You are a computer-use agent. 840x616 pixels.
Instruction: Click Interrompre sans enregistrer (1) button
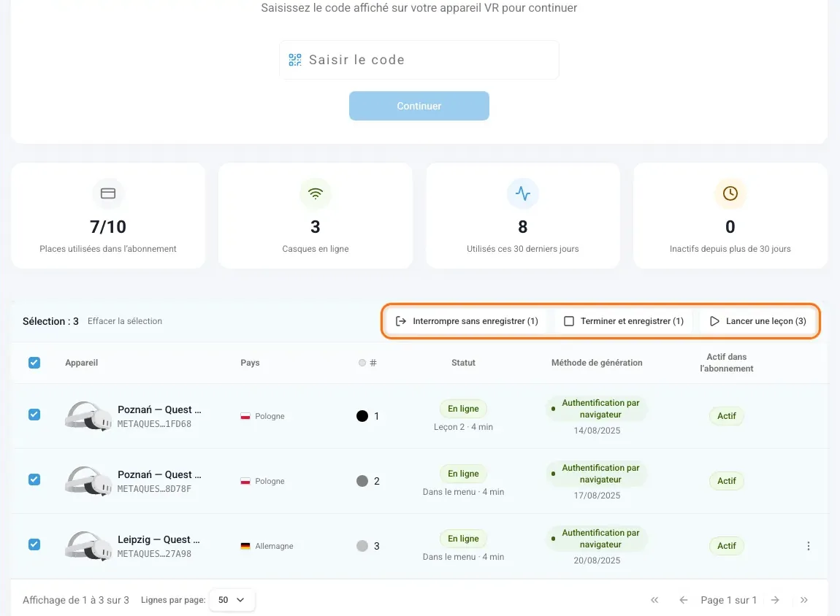[x=467, y=321]
